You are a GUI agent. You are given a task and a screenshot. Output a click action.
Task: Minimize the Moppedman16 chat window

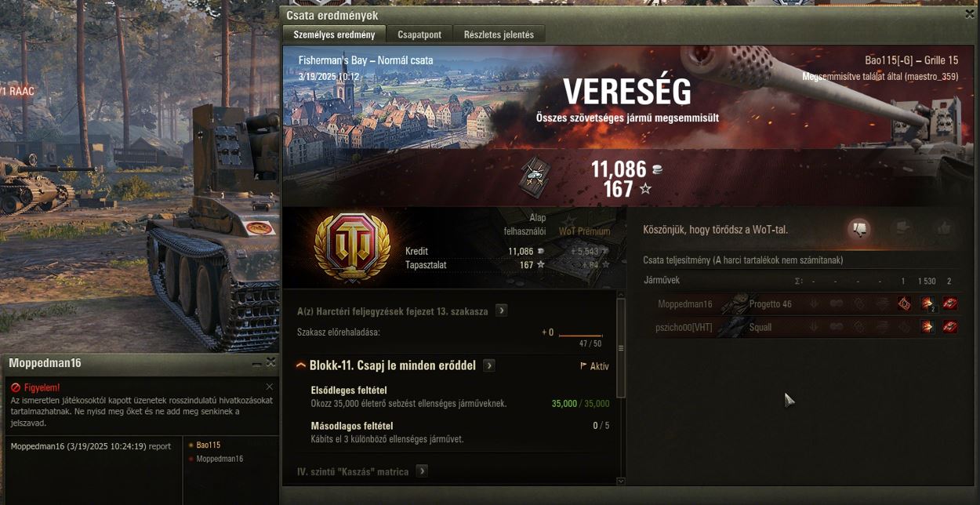point(256,363)
